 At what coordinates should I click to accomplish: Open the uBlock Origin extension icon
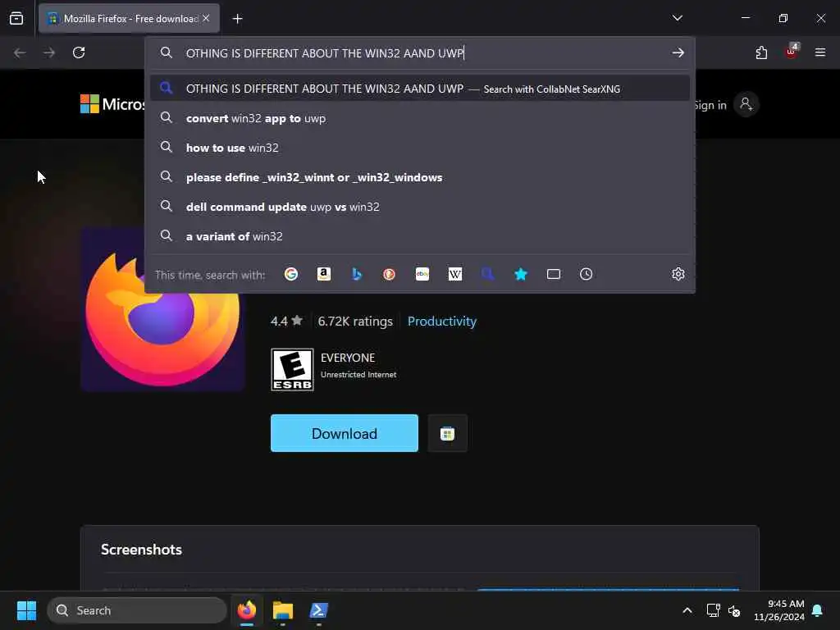tap(792, 52)
